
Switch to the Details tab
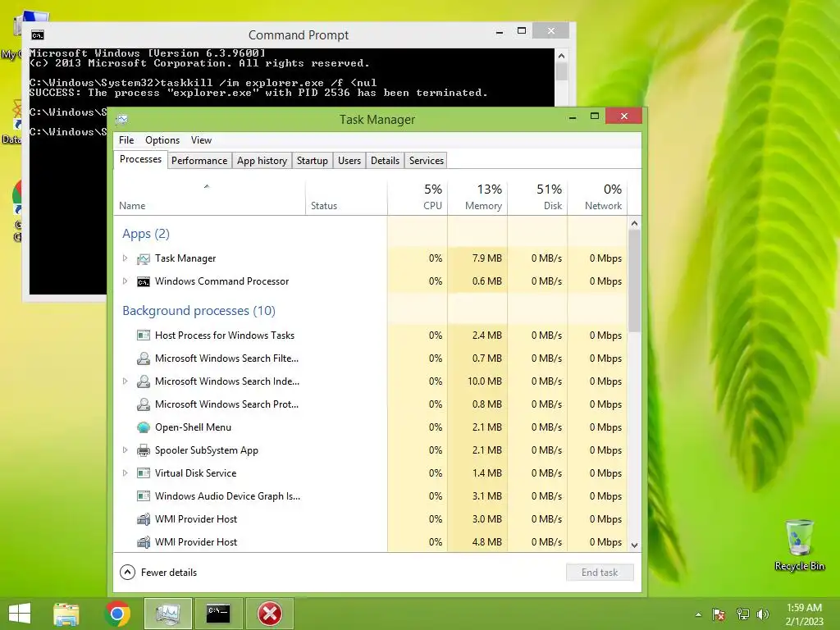(x=386, y=161)
